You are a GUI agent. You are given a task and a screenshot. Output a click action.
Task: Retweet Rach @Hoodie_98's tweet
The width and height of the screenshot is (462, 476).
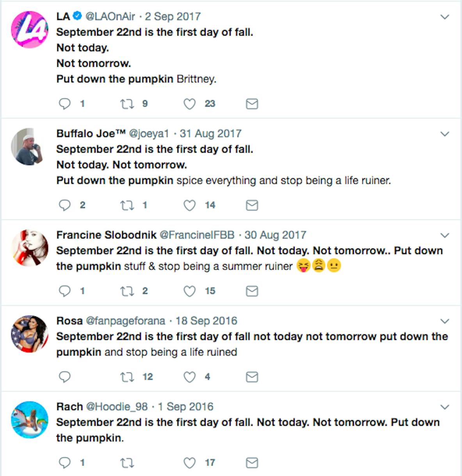127,463
